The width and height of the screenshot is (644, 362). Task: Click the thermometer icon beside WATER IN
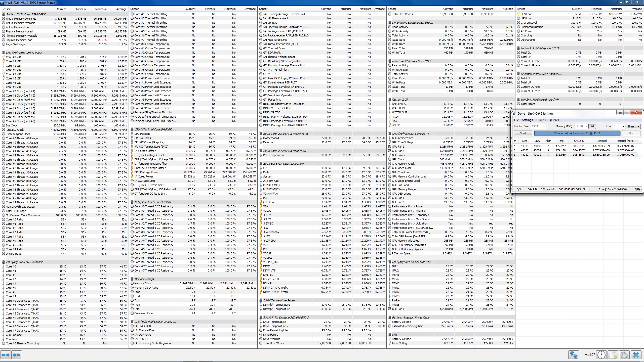[390, 108]
